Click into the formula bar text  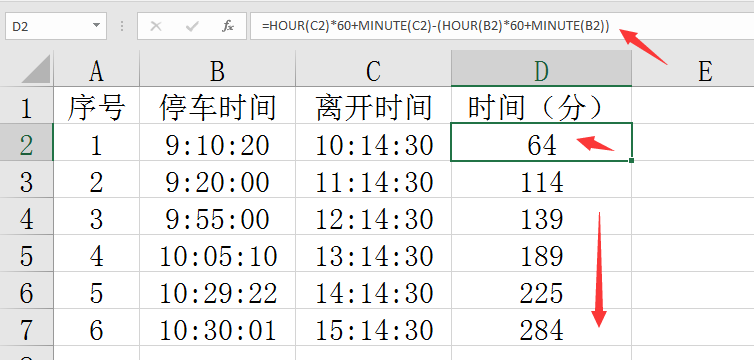(502, 26)
